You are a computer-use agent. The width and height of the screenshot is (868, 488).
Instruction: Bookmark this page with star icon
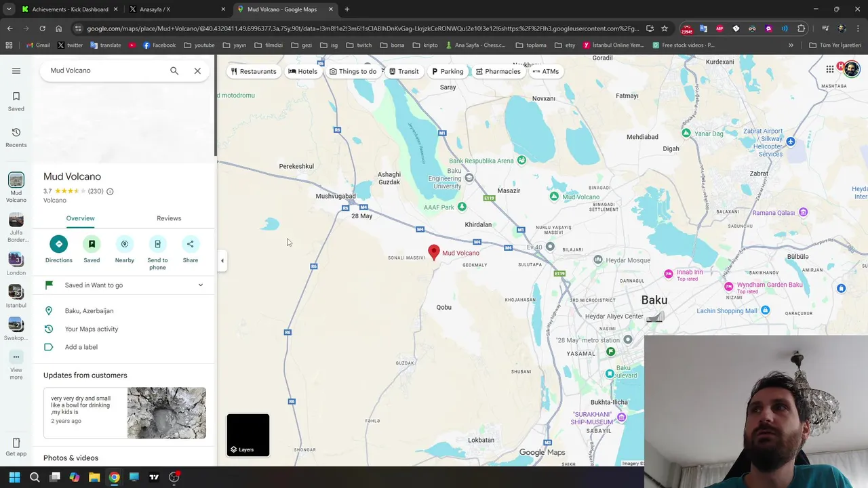(665, 28)
